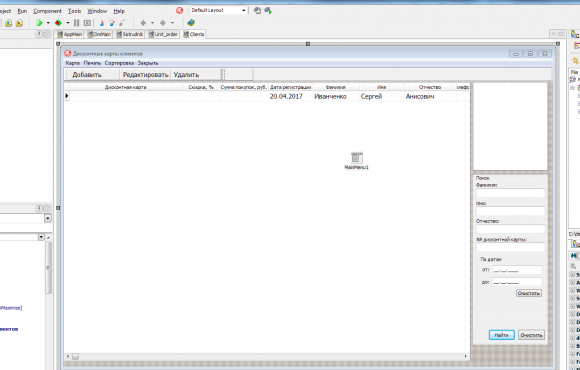This screenshot has width=580, height=370.
Task: Click the grid's horizontal scrollbar right arrow
Action: (x=465, y=356)
